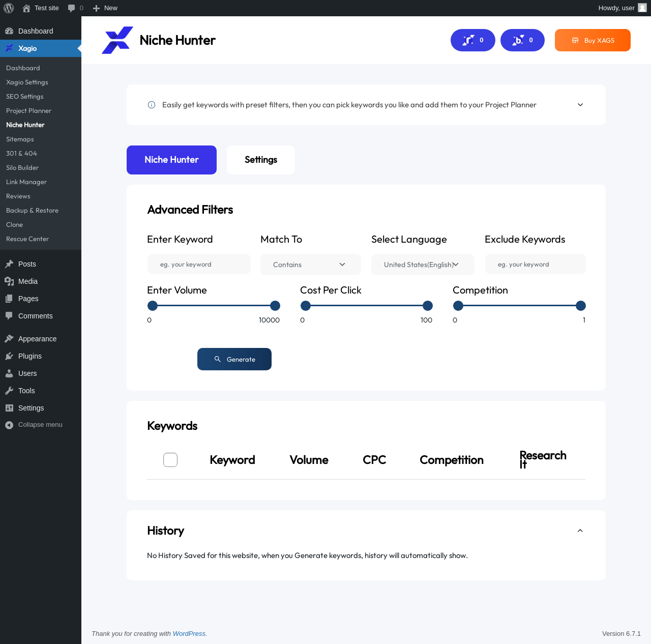651x644 pixels.
Task: Open Rescue Center submenu item
Action: [x=27, y=239]
